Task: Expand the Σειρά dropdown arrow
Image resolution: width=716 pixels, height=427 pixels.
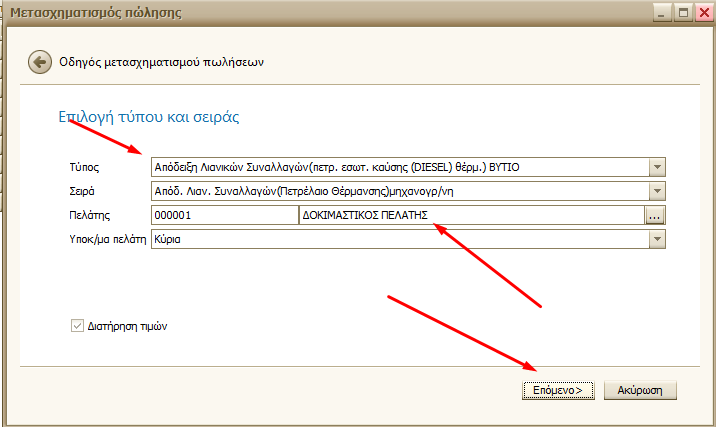Action: click(x=656, y=191)
